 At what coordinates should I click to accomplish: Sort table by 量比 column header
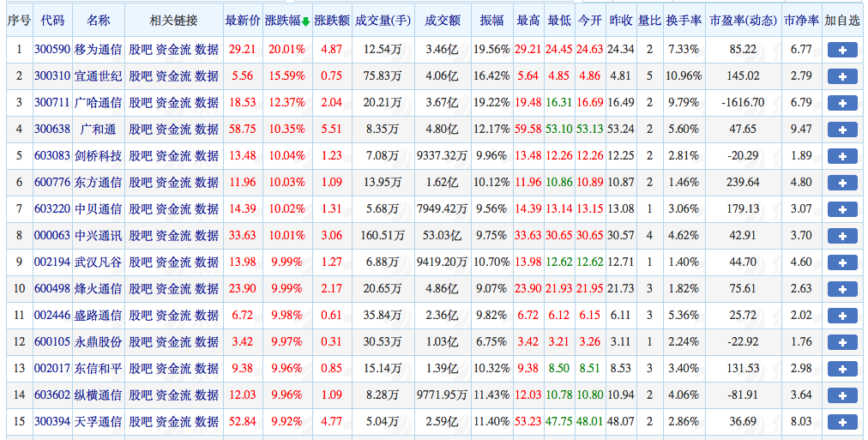(x=649, y=21)
